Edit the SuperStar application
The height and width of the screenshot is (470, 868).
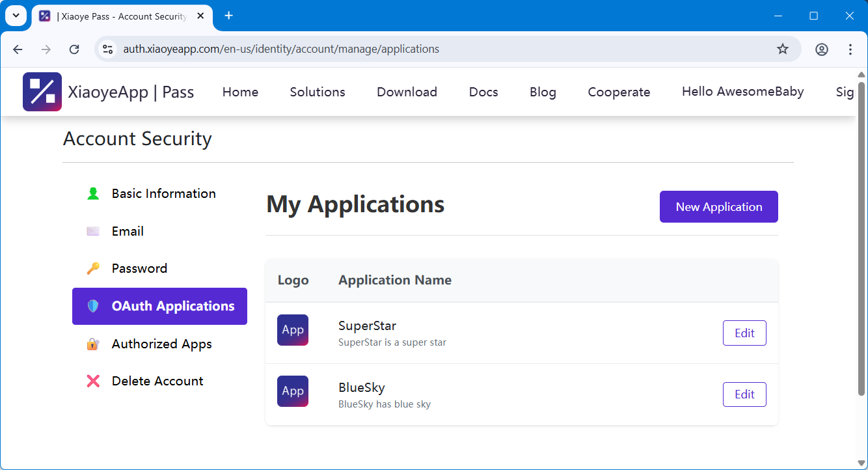[x=744, y=333]
